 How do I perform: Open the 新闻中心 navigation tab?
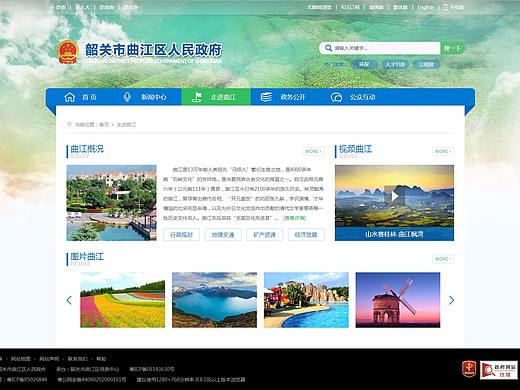pos(147,97)
